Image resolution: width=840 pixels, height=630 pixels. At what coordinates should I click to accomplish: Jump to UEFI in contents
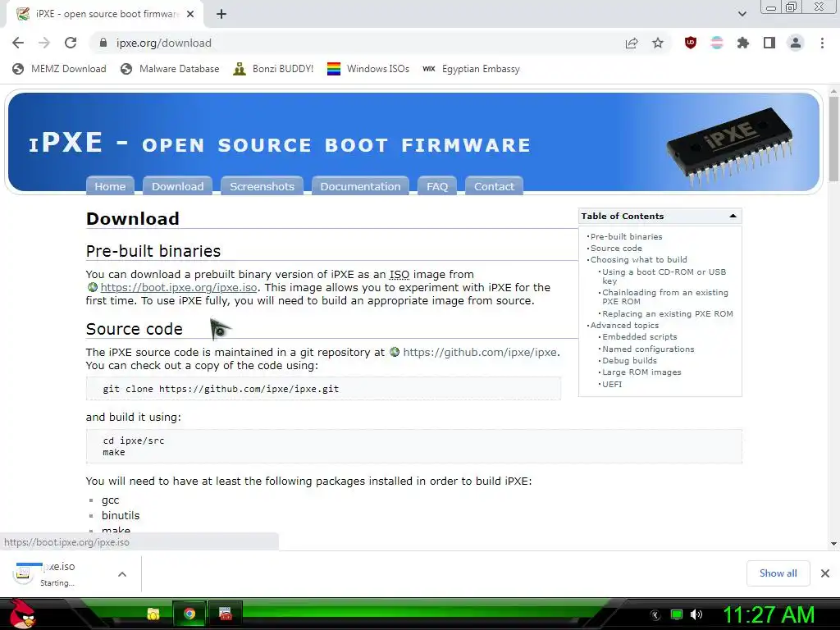(612, 384)
